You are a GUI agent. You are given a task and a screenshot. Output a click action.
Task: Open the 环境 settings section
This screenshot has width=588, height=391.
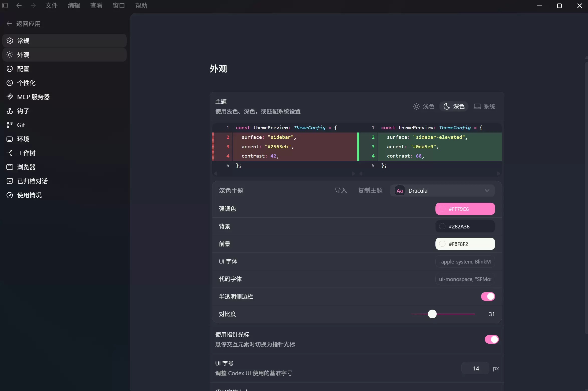[64, 139]
